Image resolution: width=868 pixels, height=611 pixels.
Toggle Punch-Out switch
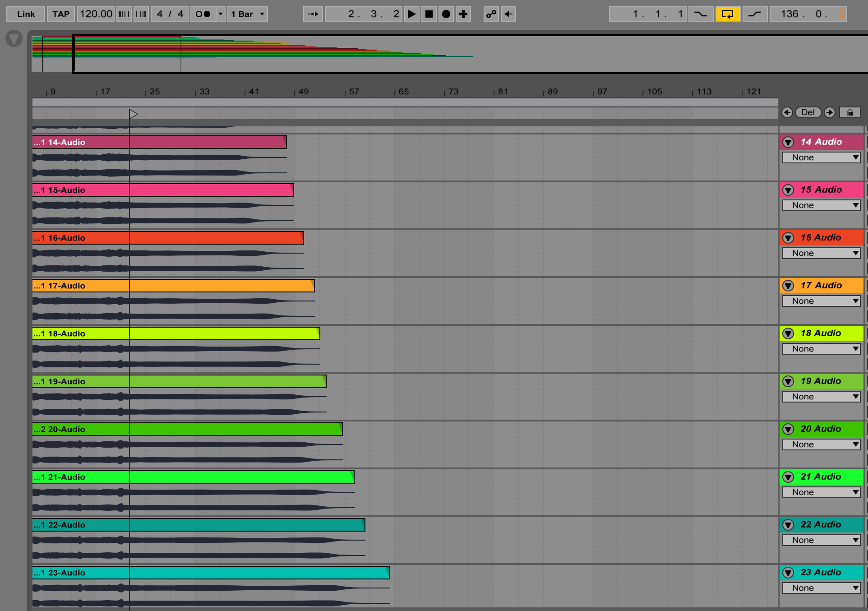pyautogui.click(x=755, y=14)
